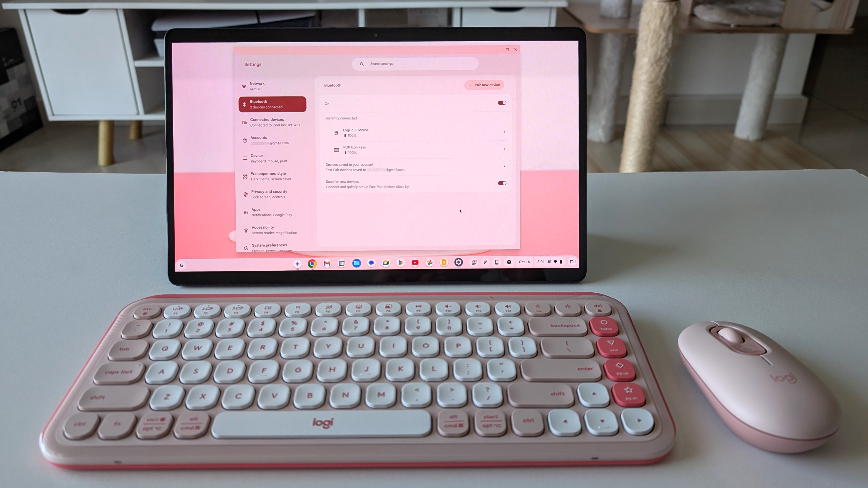The width and height of the screenshot is (868, 488).
Task: Click the Wallpaper and style icon
Action: (x=246, y=176)
